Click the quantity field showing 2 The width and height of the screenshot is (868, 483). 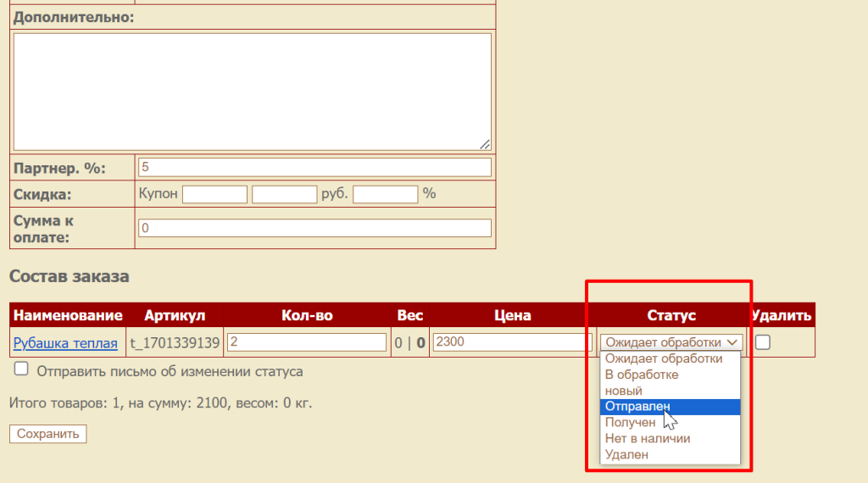[307, 342]
